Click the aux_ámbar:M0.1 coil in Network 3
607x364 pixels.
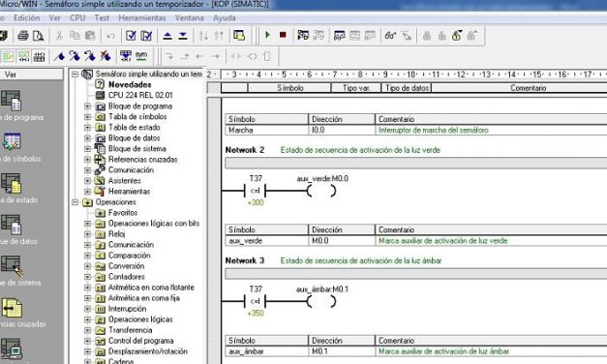[321, 301]
